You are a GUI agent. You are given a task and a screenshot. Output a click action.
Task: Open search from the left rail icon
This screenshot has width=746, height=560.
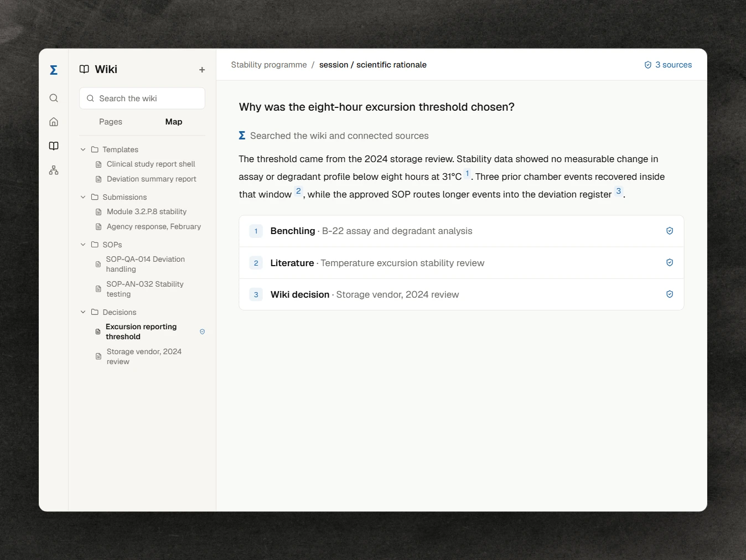click(x=54, y=98)
